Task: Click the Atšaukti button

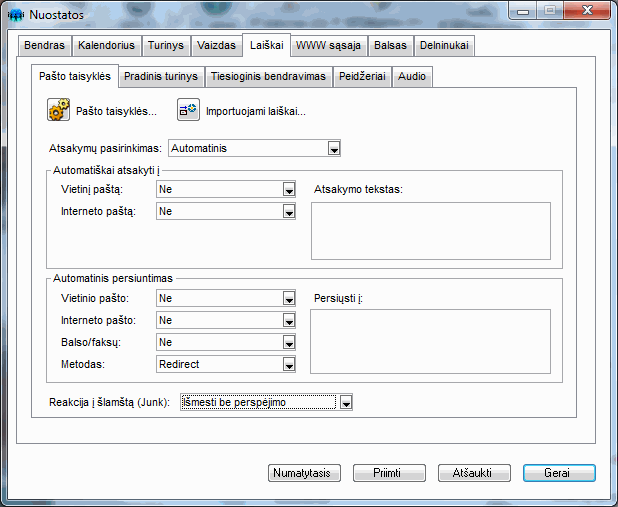Action: coord(474,473)
